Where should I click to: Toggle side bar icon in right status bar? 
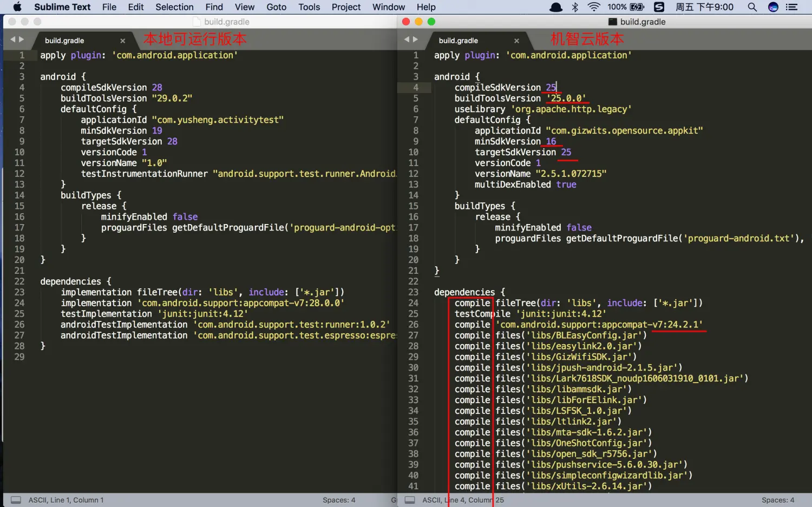click(410, 500)
